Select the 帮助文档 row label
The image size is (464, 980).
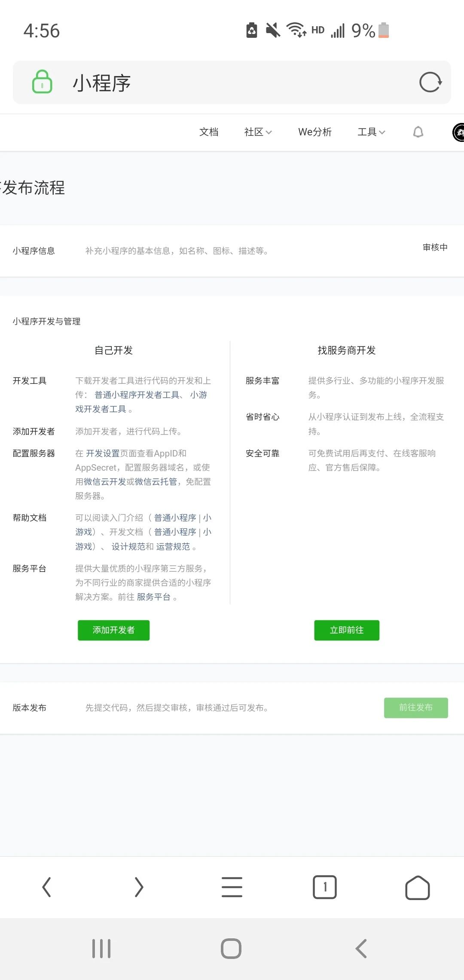pyautogui.click(x=29, y=518)
